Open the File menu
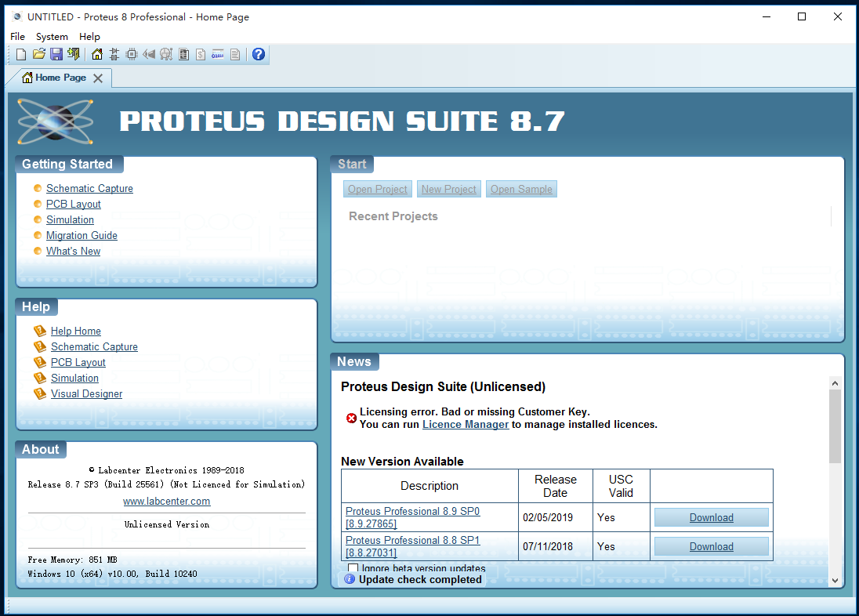The image size is (859, 616). pos(17,37)
